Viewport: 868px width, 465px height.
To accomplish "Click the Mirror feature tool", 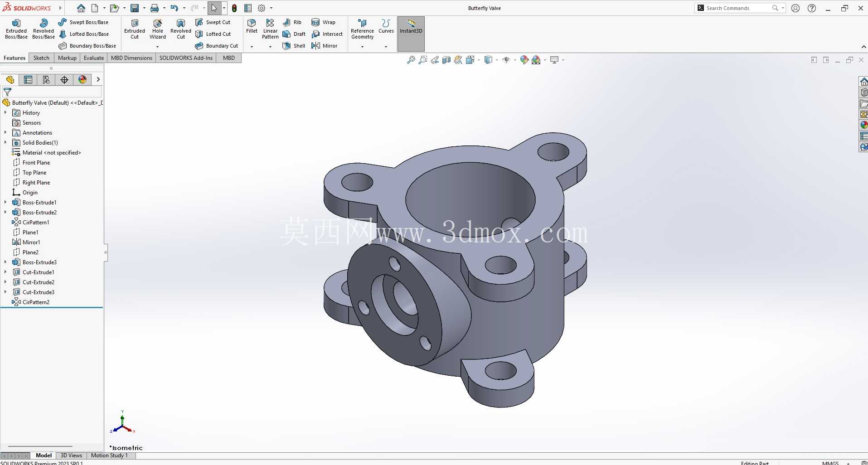I will point(324,46).
